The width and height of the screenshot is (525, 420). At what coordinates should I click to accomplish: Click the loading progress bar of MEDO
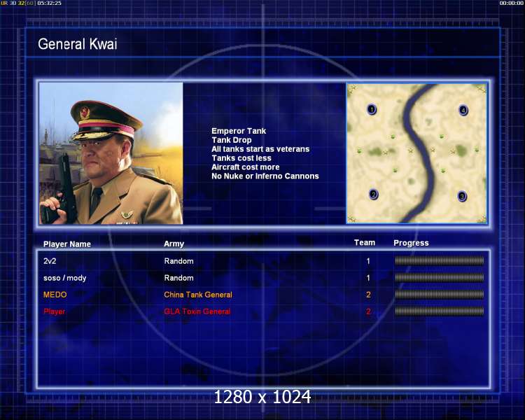click(440, 295)
